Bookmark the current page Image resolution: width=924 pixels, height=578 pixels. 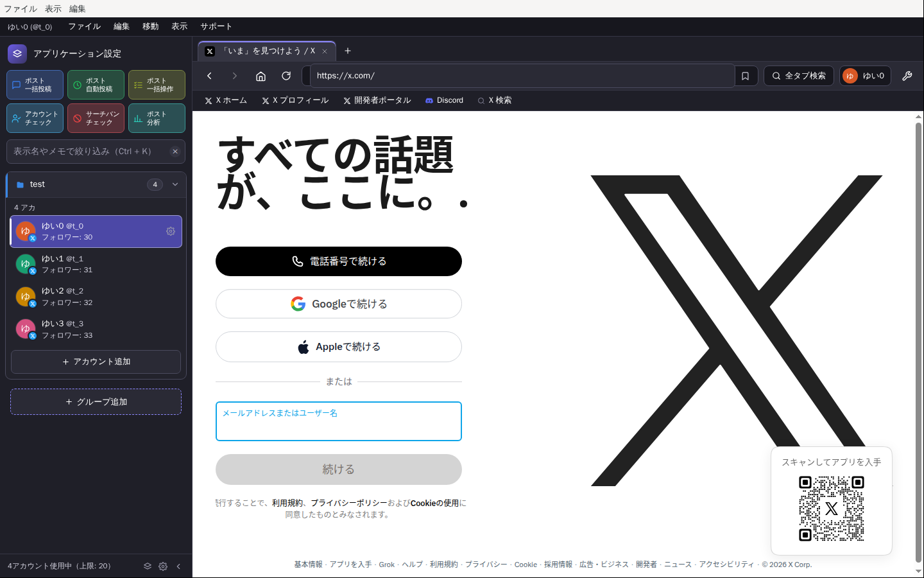(745, 76)
